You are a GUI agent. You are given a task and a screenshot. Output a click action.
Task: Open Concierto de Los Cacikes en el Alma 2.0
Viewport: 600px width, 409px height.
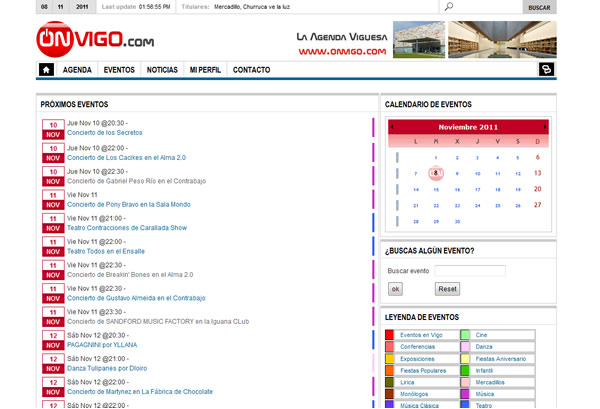click(x=126, y=158)
